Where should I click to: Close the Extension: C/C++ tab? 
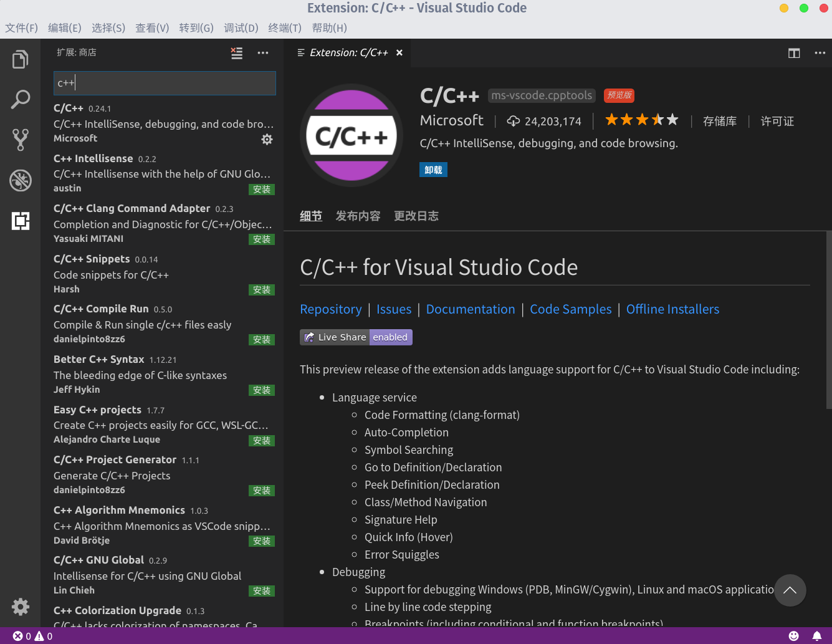tap(399, 53)
